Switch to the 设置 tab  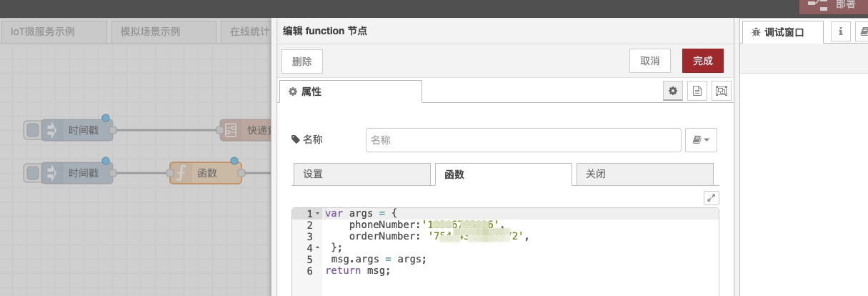click(x=361, y=174)
